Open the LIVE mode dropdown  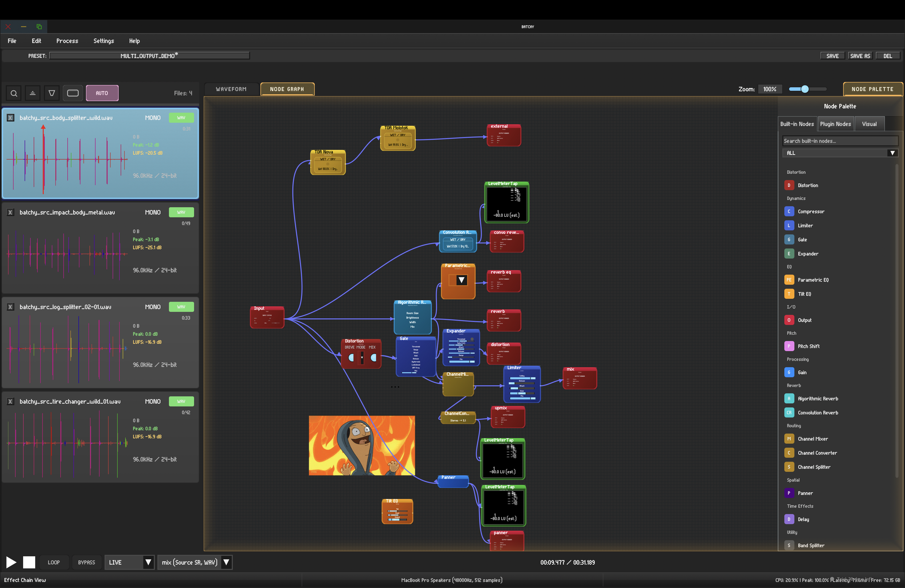(x=149, y=562)
